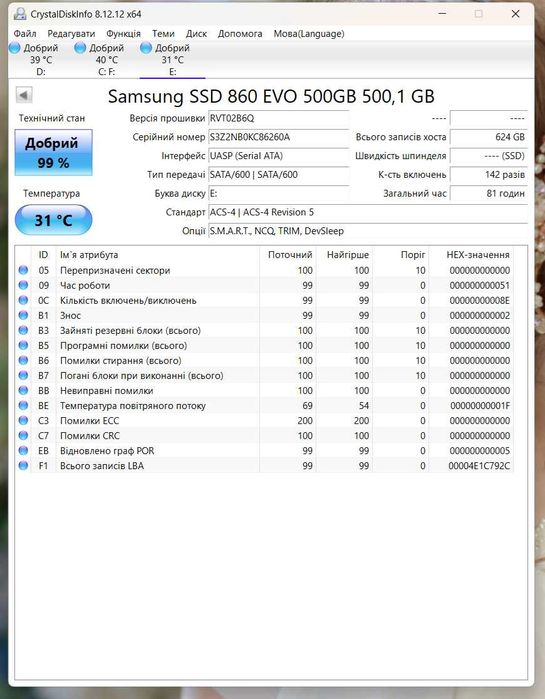545x699 pixels.
Task: Open the Функція menu
Action: (x=123, y=34)
